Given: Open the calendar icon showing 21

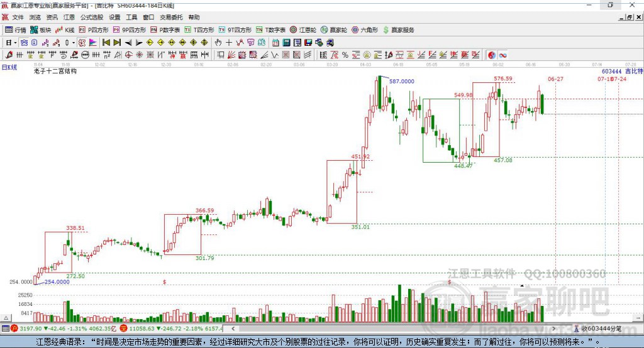Looking at the screenshot, I should coord(275,43).
